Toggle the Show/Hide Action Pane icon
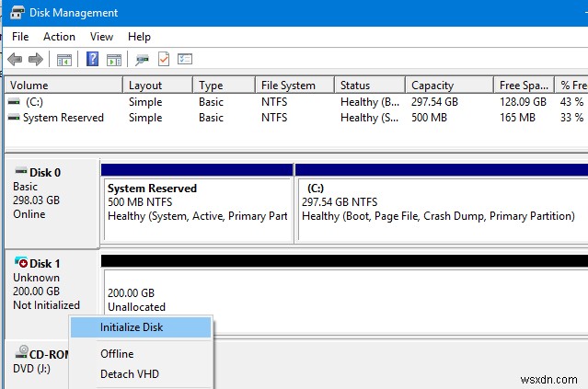Screen dimensions: 588x389 tap(114, 60)
